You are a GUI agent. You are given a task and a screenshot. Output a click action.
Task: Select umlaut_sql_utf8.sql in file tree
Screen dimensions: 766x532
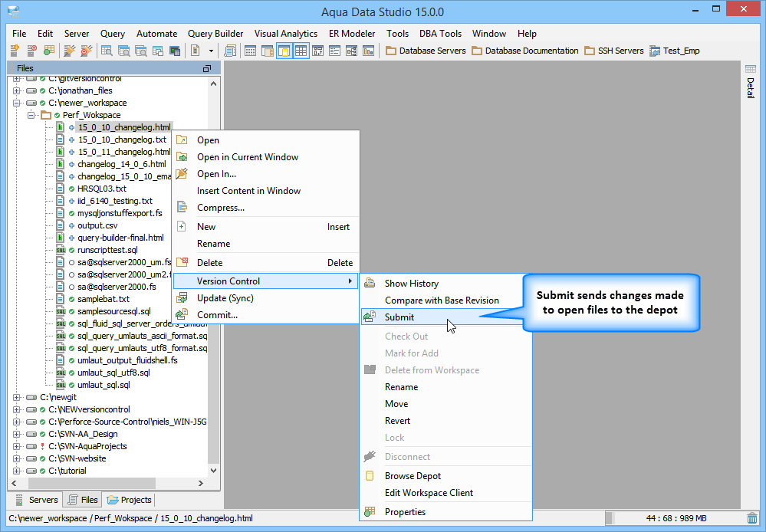(113, 373)
